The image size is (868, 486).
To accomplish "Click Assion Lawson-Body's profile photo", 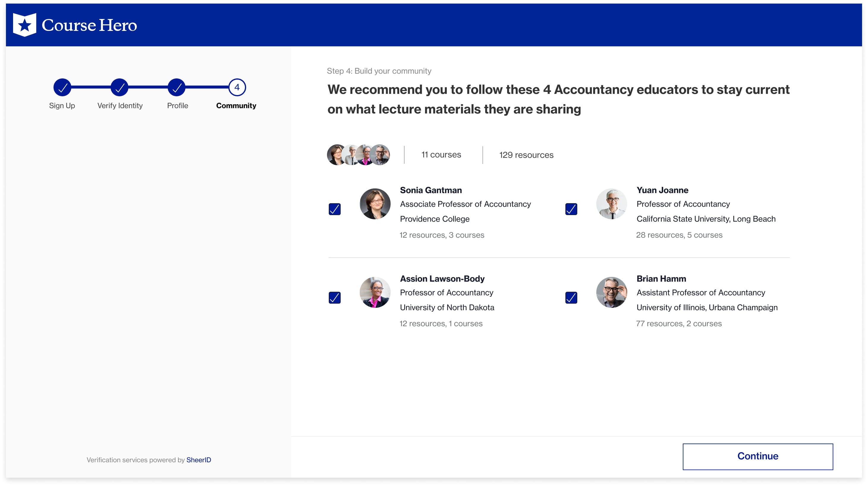I will 375,292.
